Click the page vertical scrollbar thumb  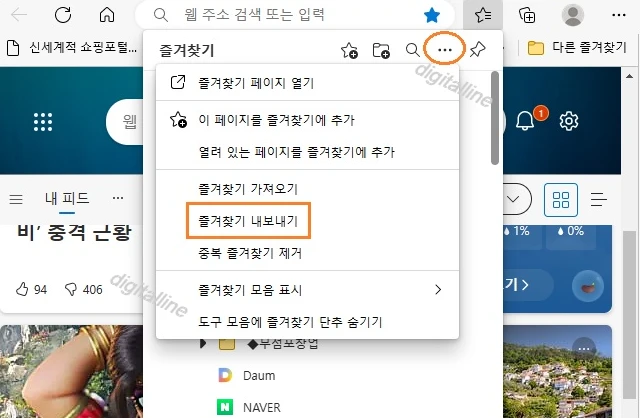(629, 315)
